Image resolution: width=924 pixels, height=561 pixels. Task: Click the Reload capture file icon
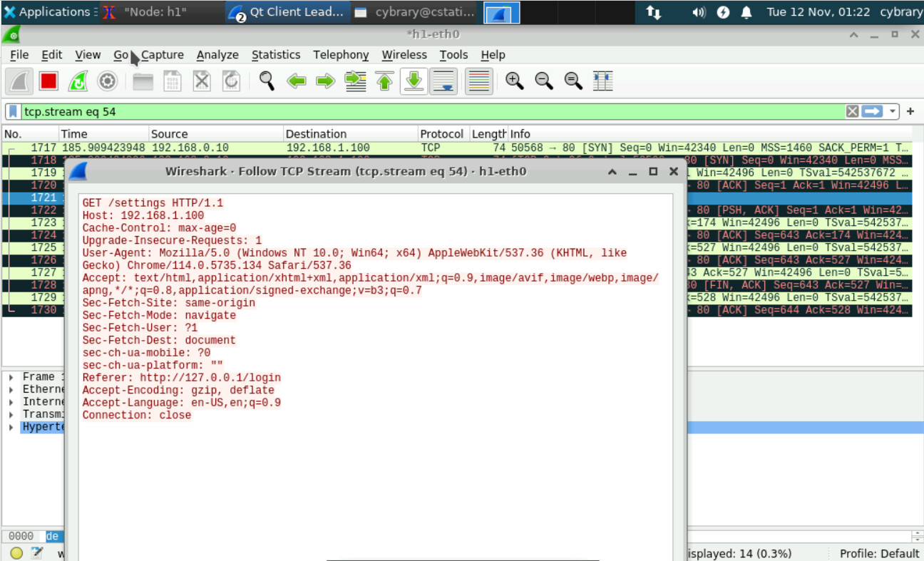[232, 81]
